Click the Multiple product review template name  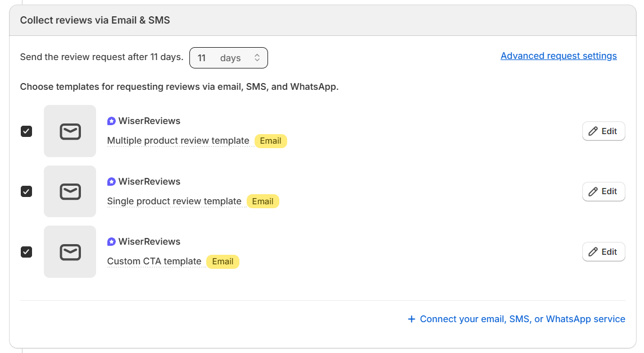pyautogui.click(x=178, y=141)
